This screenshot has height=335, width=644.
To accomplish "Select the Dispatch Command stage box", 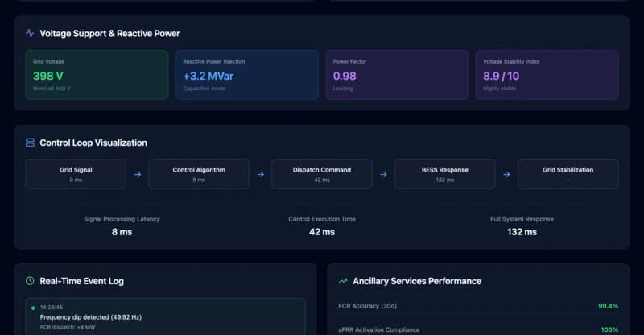I will (322, 174).
